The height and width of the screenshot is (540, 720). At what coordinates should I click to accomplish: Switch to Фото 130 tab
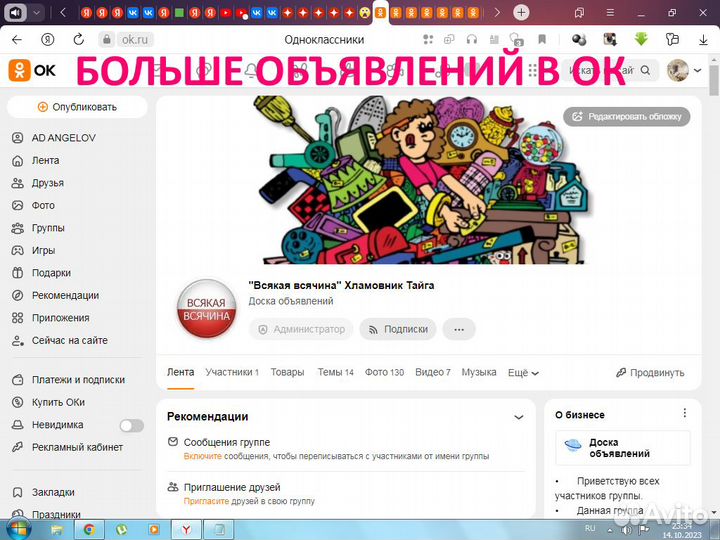tap(384, 372)
